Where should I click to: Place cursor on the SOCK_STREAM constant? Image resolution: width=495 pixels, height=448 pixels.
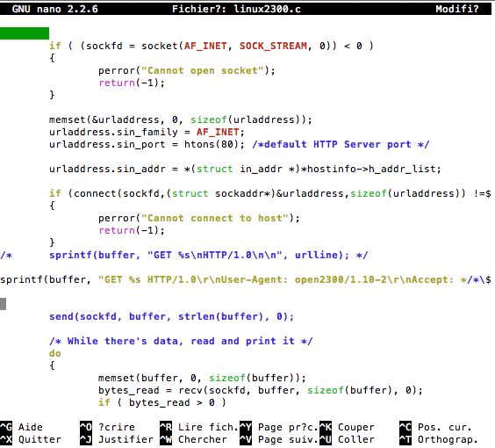click(x=273, y=46)
